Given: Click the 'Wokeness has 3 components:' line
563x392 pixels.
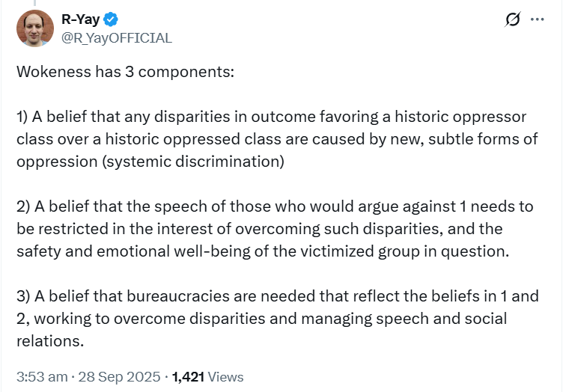Looking at the screenshot, I should (x=125, y=73).
